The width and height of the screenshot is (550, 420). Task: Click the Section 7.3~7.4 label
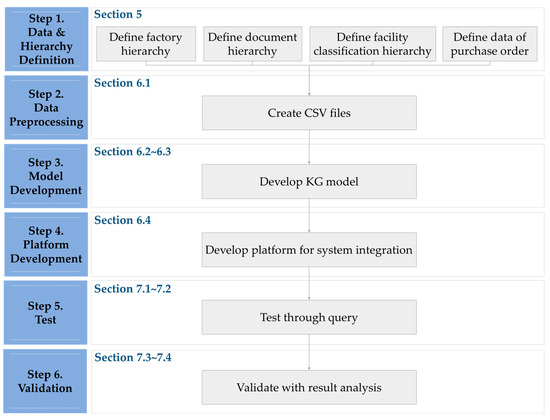tap(133, 358)
